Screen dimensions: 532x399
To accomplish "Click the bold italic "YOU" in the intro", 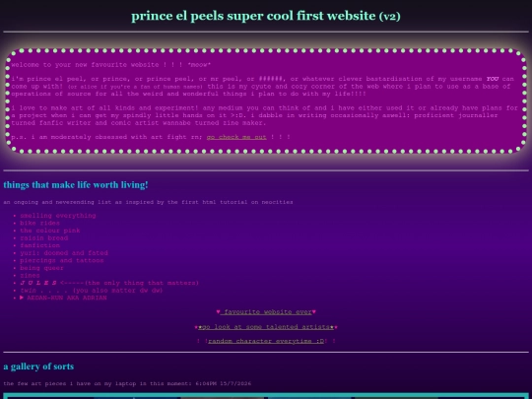I will (493, 79).
